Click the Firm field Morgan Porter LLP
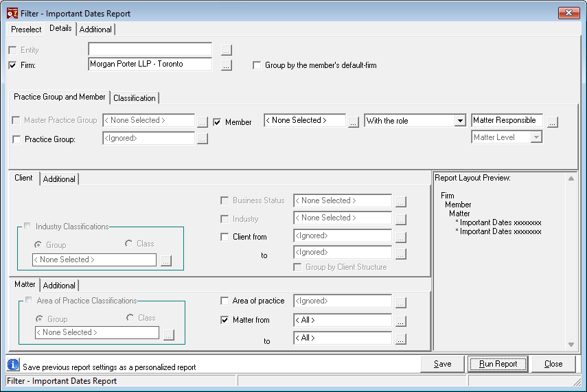 point(150,64)
